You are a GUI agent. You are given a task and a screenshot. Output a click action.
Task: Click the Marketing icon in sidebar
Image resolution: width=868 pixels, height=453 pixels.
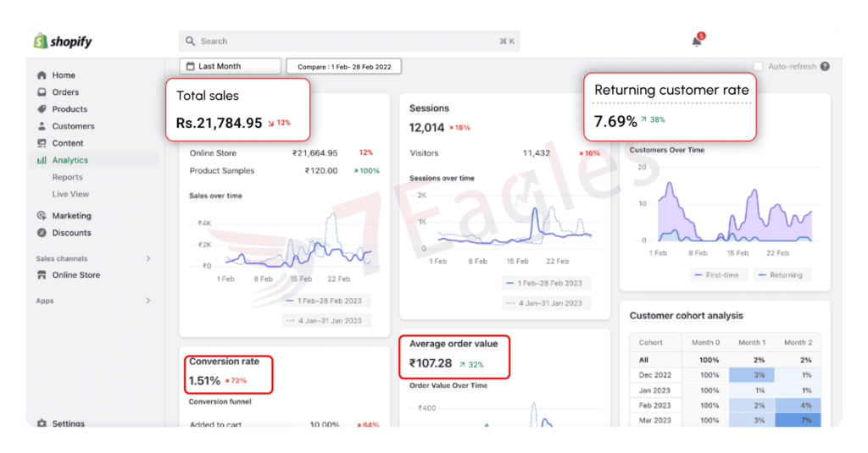tap(42, 216)
